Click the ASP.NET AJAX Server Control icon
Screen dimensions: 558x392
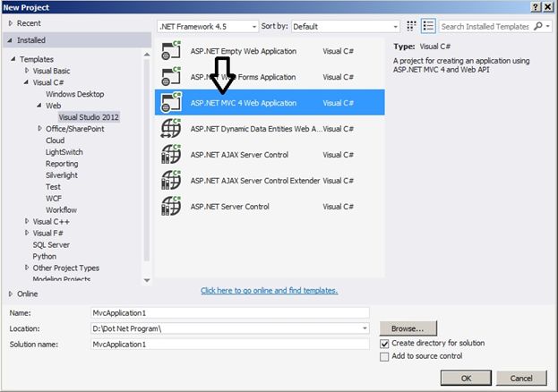171,154
